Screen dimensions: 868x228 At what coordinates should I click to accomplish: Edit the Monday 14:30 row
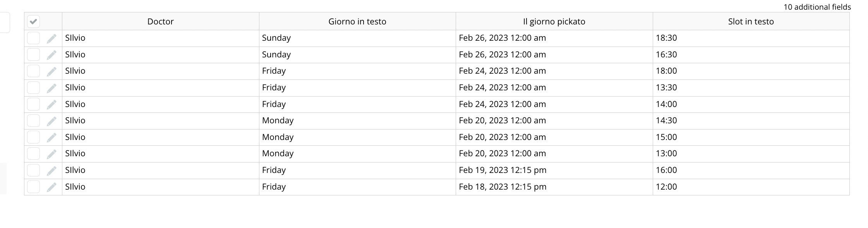[x=51, y=121]
